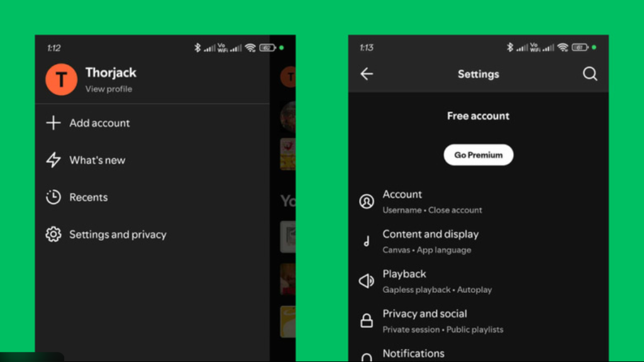Screen dimensions: 644x362
Task: Open the Settings and privacy menu item
Action: tap(118, 234)
